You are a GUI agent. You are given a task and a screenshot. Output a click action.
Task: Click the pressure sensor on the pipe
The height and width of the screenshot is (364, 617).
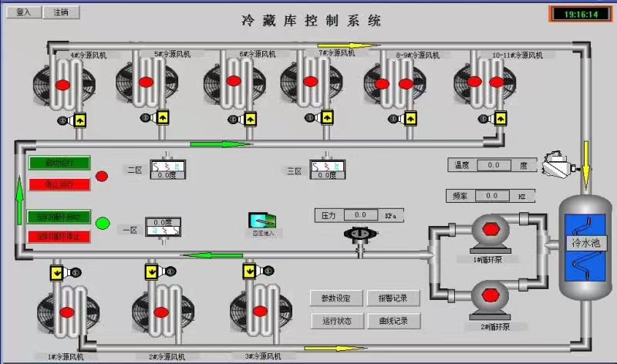(355, 236)
